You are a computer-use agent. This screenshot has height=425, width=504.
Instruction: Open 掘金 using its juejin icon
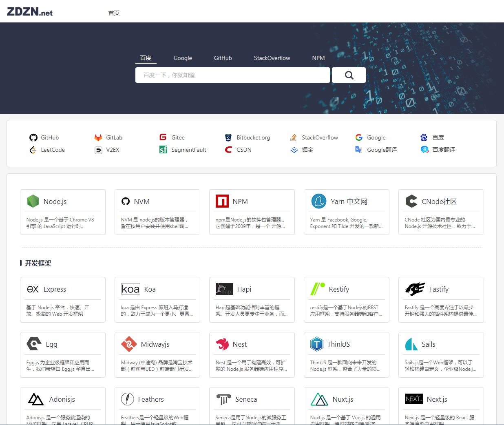pyautogui.click(x=293, y=150)
